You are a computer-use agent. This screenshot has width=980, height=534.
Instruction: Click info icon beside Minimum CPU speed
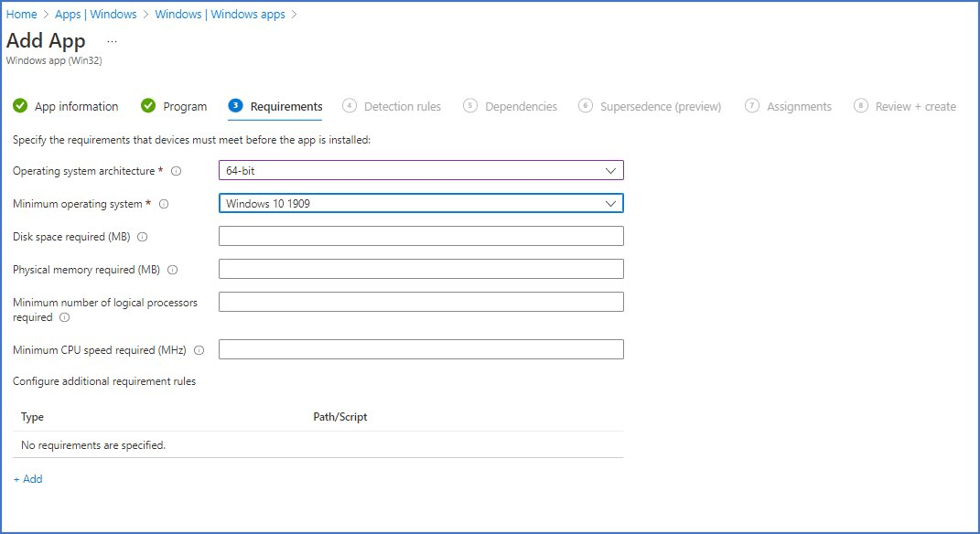point(199,350)
